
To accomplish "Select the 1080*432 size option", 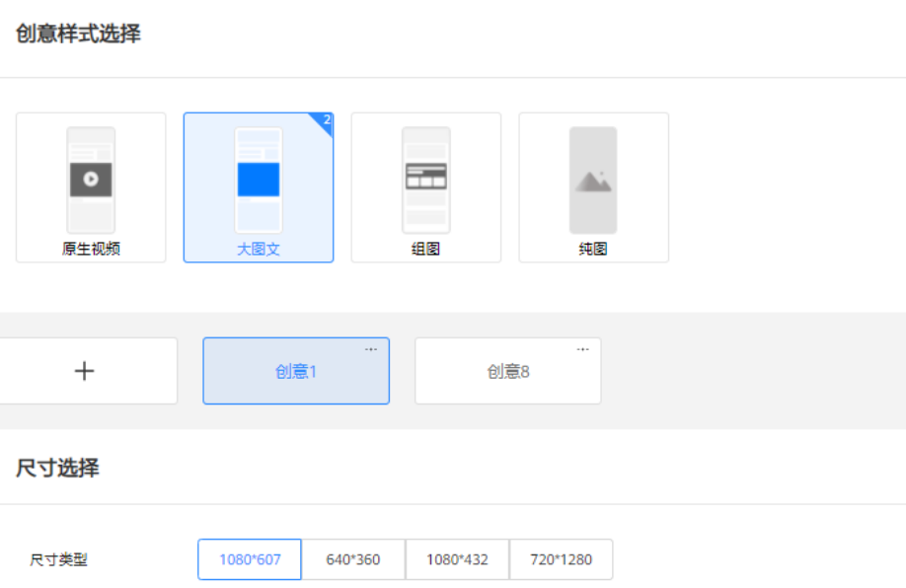I will pos(457,559).
